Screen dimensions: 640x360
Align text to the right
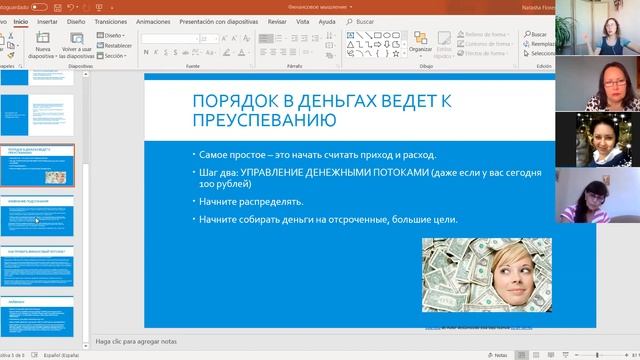click(283, 52)
